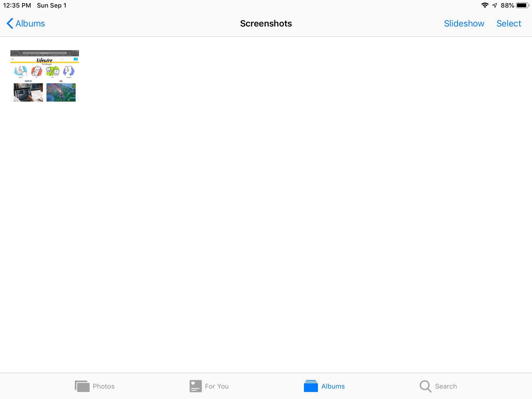Screen dimensions: 532x399
Task: Long press the Lifewire screenshot thumbnail
Action: tap(44, 75)
